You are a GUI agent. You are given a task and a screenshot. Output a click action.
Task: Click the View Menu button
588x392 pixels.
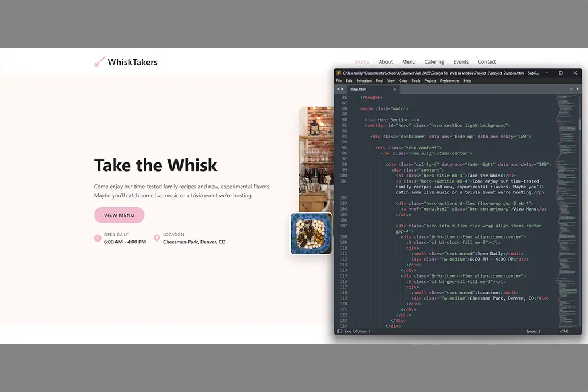[119, 215]
